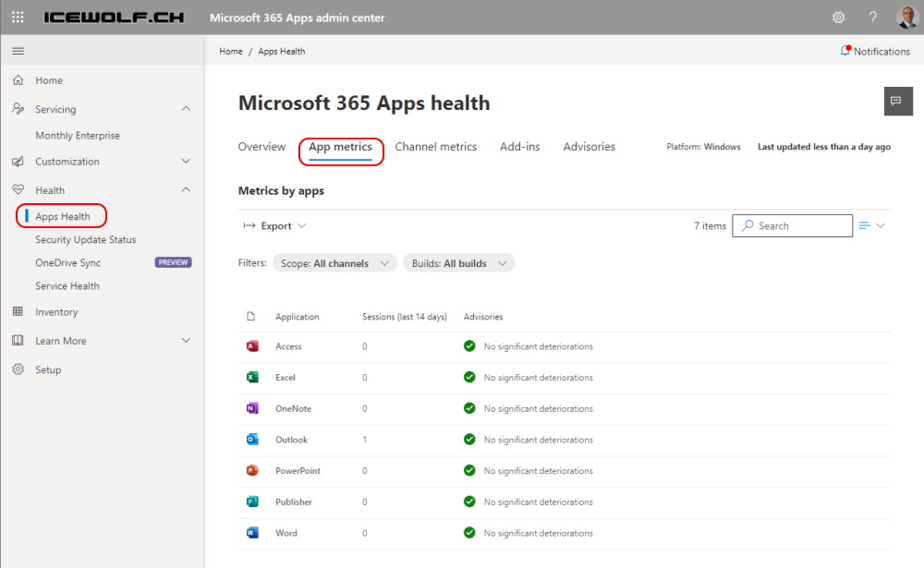Click the Customization icon in sidebar

18,161
